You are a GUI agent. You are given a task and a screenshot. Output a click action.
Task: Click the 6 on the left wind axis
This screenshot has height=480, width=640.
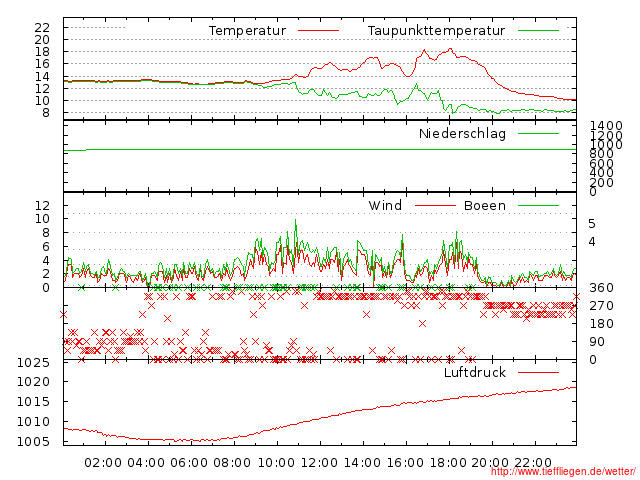point(46,247)
